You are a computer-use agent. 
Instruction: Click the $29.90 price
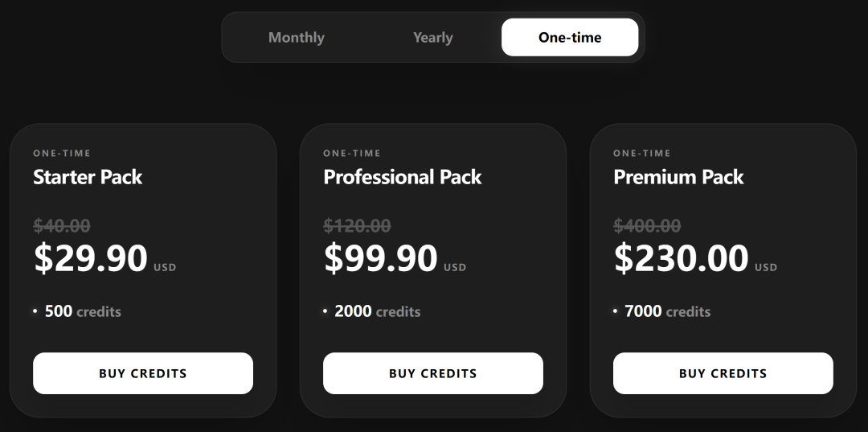pyautogui.click(x=91, y=258)
